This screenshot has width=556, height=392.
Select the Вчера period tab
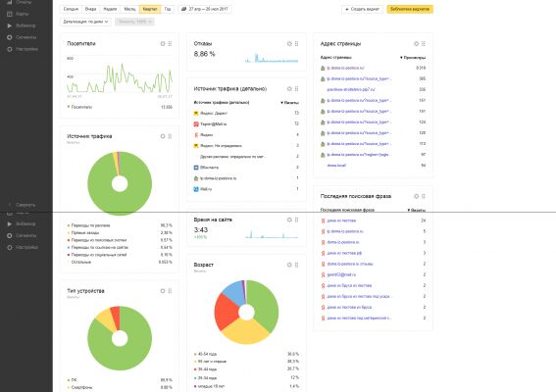91,9
